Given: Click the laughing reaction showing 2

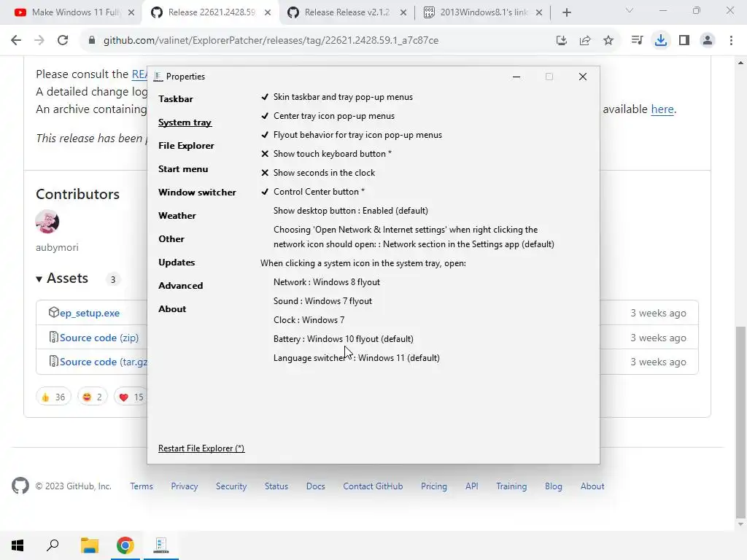Looking at the screenshot, I should pos(93,397).
